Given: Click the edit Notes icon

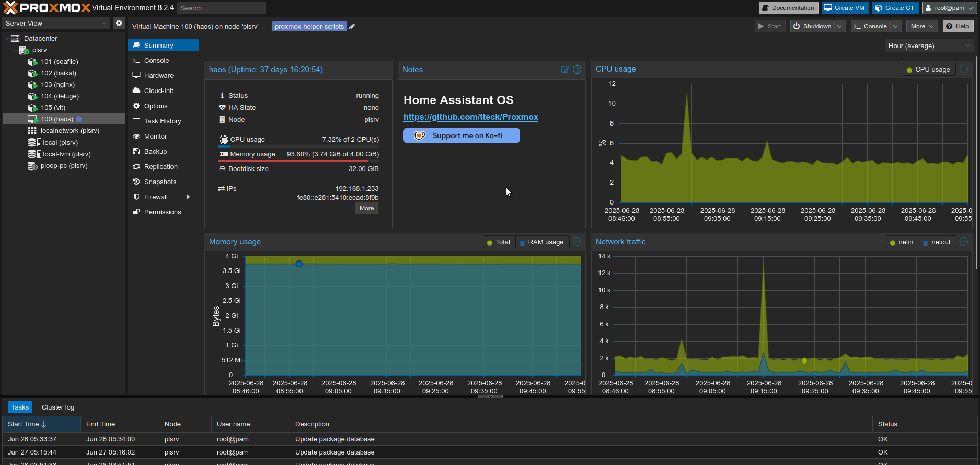Looking at the screenshot, I should coord(565,70).
